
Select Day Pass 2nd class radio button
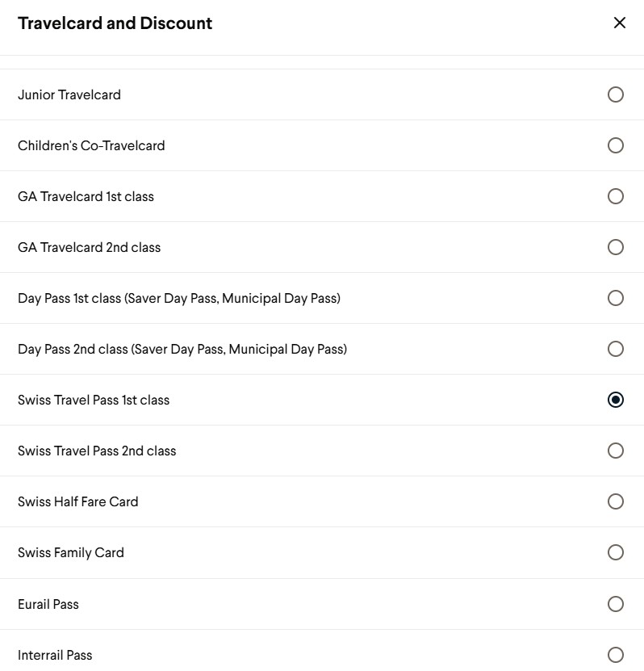tap(615, 349)
